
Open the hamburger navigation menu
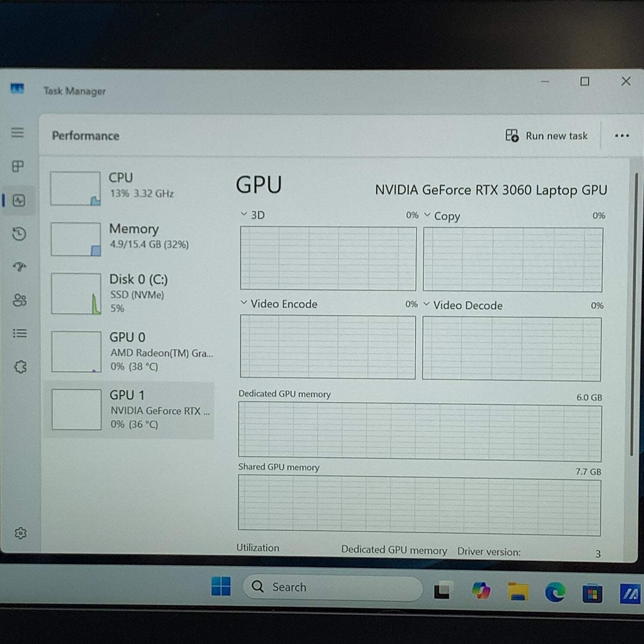[18, 132]
